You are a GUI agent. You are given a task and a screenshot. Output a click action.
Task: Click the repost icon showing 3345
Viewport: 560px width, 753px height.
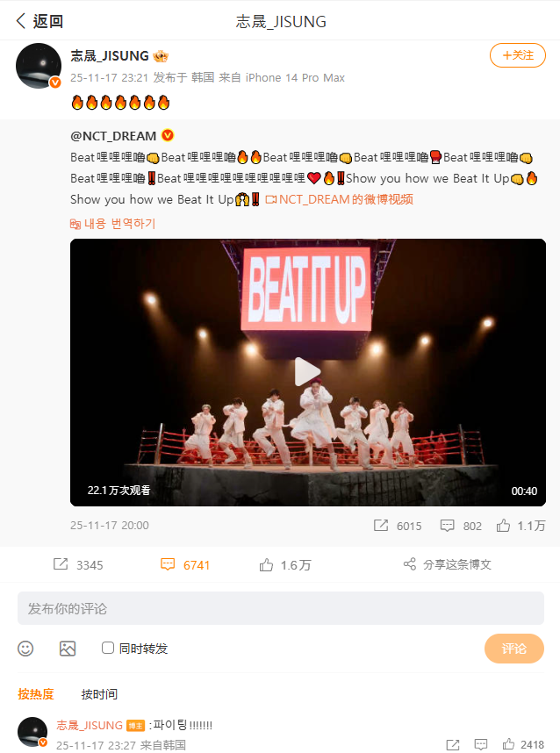click(61, 564)
